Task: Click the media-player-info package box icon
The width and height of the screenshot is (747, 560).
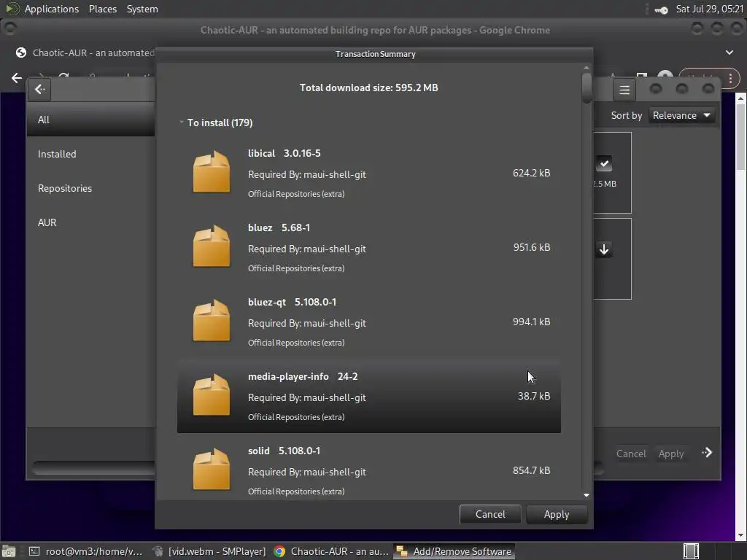Action: (211, 394)
